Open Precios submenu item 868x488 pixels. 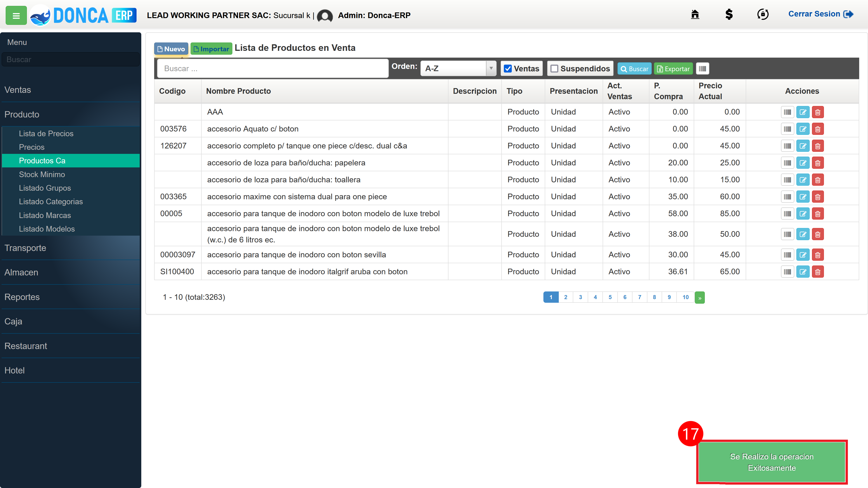(71, 147)
